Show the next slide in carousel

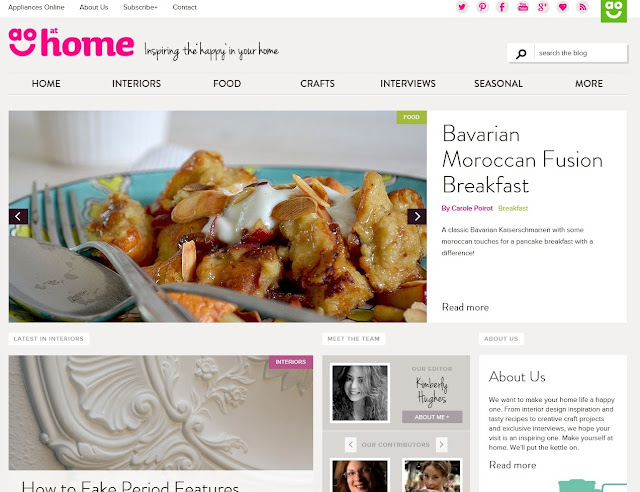[x=417, y=216]
